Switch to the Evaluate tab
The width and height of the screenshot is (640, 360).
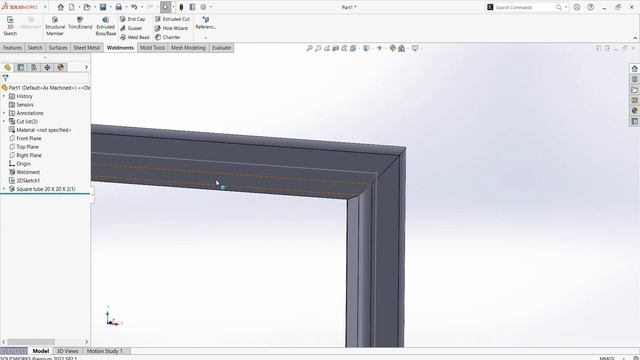click(x=222, y=48)
